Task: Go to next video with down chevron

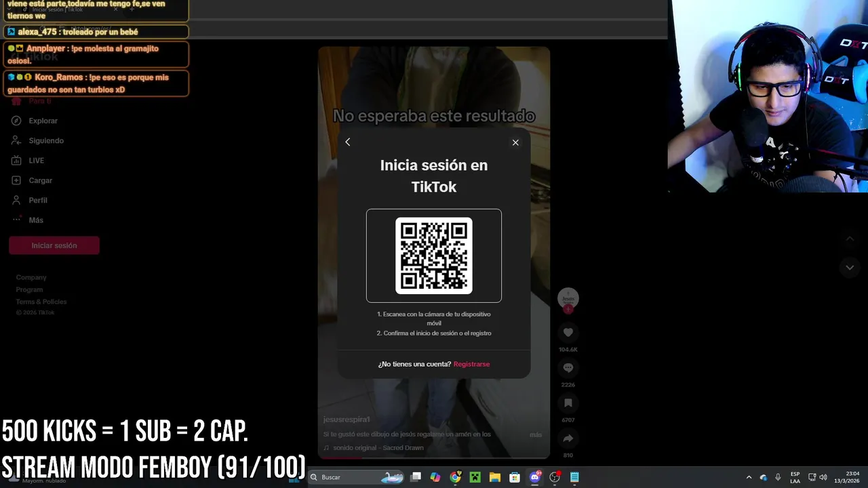Action: [x=850, y=268]
